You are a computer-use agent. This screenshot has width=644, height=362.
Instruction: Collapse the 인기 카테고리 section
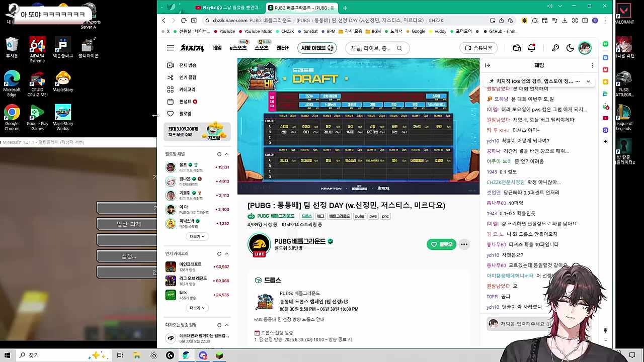[226, 254]
